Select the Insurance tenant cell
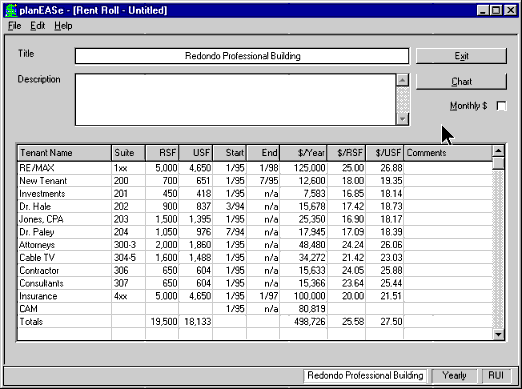This screenshot has width=522, height=389. pyautogui.click(x=64, y=296)
